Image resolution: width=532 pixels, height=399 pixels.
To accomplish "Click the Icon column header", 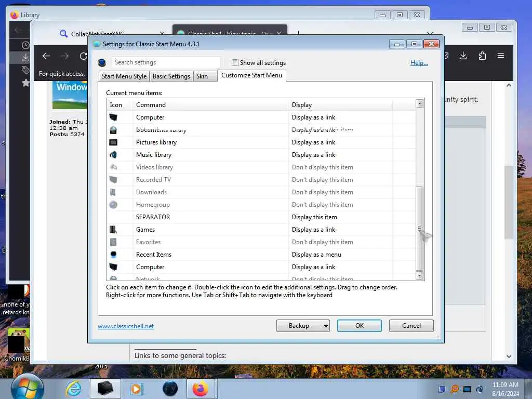I will (119, 105).
